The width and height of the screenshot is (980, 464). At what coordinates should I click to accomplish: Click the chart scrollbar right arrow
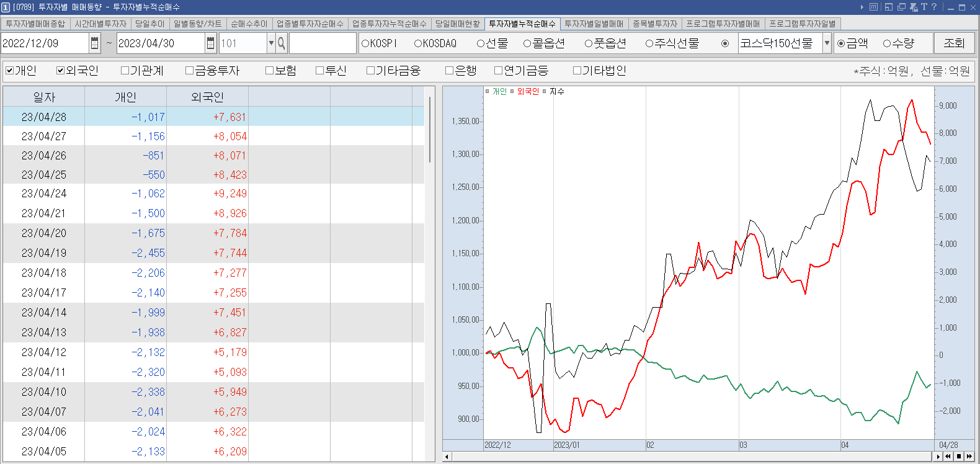(938, 457)
